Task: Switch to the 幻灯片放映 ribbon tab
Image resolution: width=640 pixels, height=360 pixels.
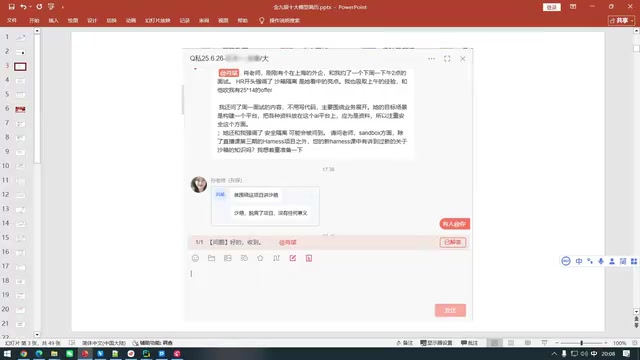Action: [x=158, y=20]
